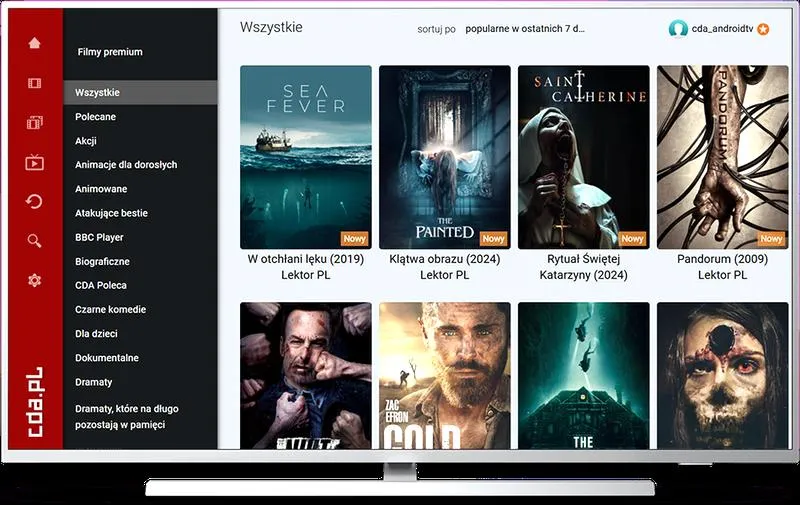Click the orange premium star badge

(x=763, y=29)
